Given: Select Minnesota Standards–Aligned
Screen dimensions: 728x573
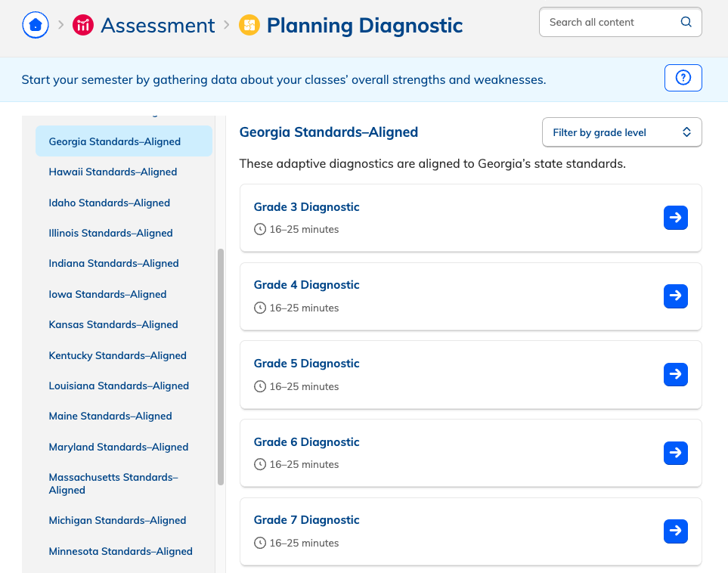Looking at the screenshot, I should 120,551.
